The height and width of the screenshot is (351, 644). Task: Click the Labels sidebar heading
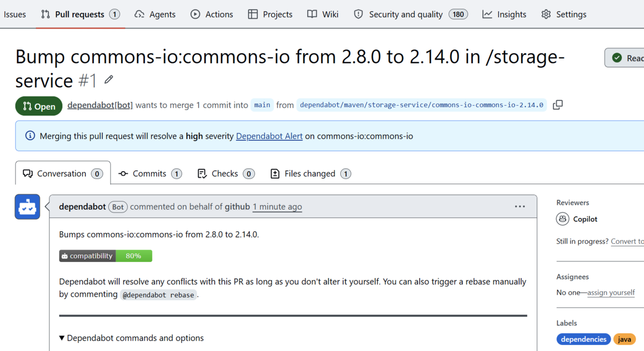pos(567,323)
